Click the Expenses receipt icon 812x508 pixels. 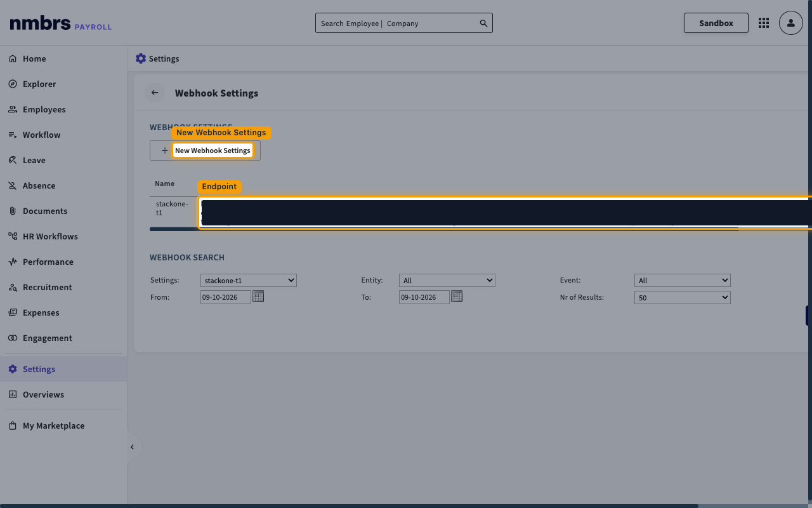point(13,312)
